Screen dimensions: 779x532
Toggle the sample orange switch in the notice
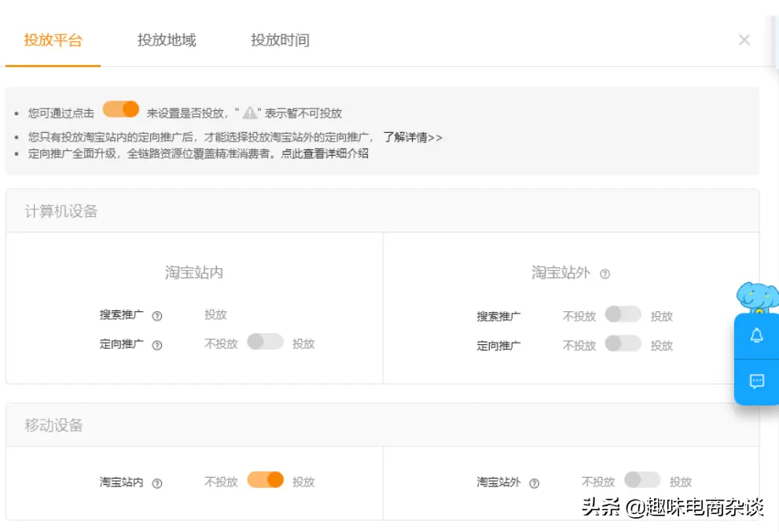click(121, 109)
